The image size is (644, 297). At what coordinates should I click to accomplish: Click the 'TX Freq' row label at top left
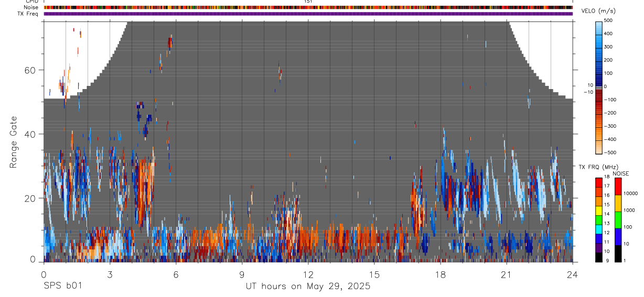pos(28,13)
